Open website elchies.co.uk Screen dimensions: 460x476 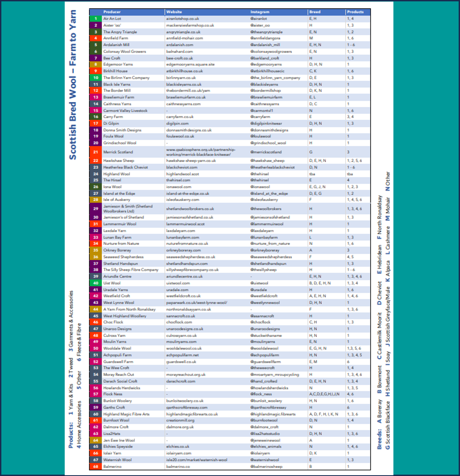[x=178, y=446]
